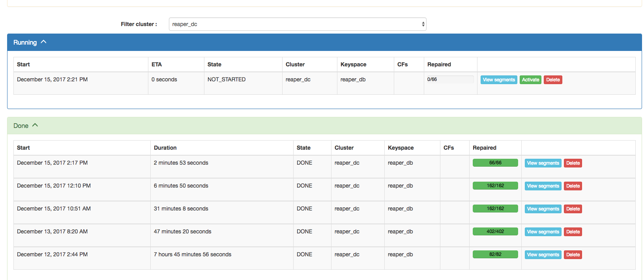Viewport: 644px width, 280px height.
Task: Click reaper_db keyspace in the Running row
Action: (x=353, y=79)
